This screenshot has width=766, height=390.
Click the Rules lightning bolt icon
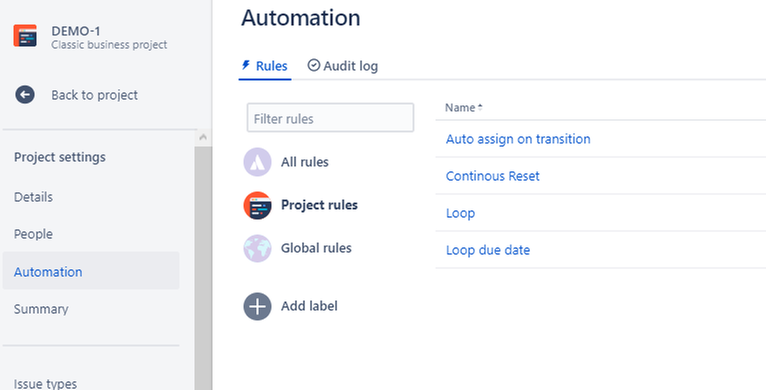(x=246, y=65)
